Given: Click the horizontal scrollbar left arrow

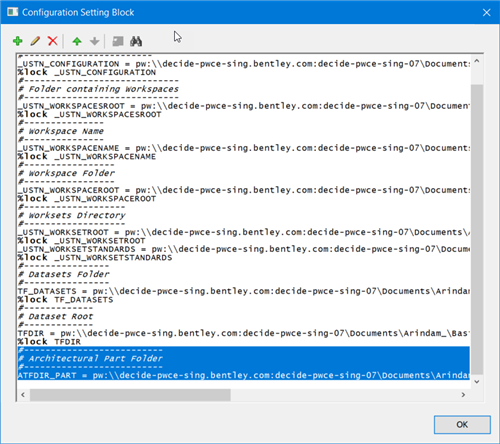Looking at the screenshot, I should (x=23, y=395).
